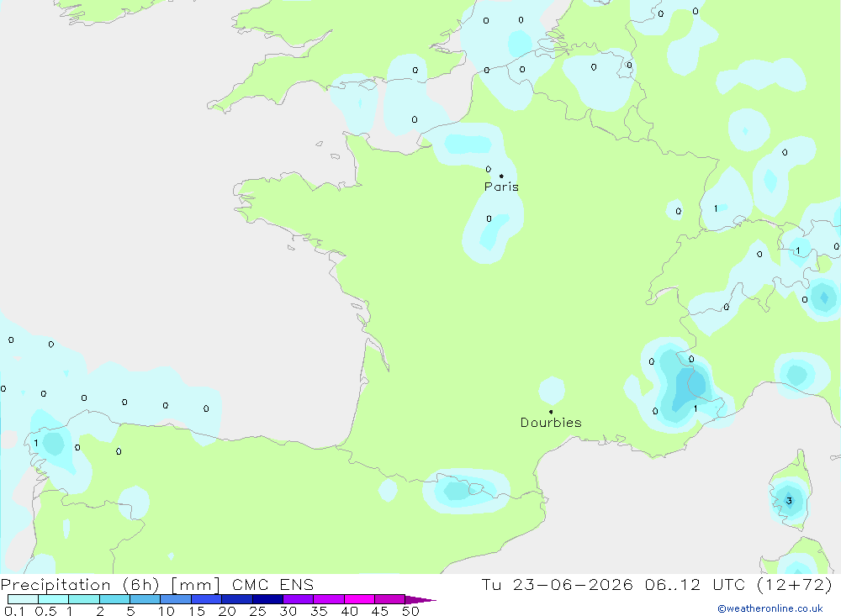The height and width of the screenshot is (616, 841).
Task: Click the 30–35 mm purple legend swatch
Action: [x=299, y=599]
